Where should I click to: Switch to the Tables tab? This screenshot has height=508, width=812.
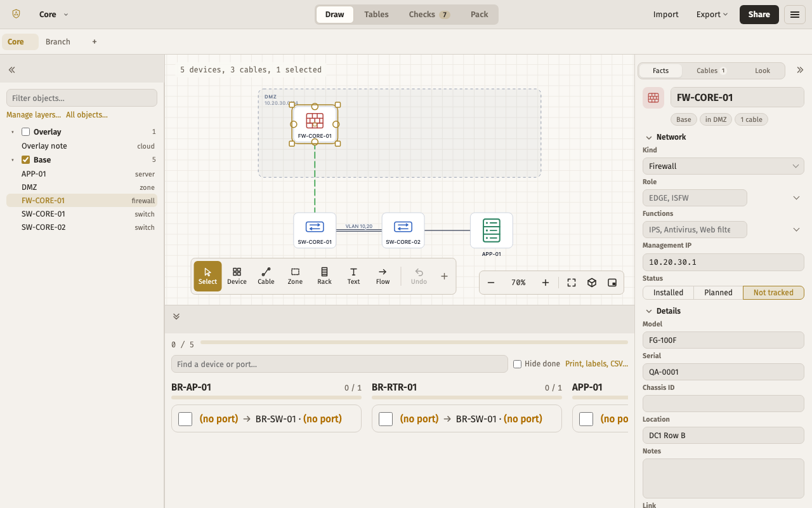[x=376, y=15]
